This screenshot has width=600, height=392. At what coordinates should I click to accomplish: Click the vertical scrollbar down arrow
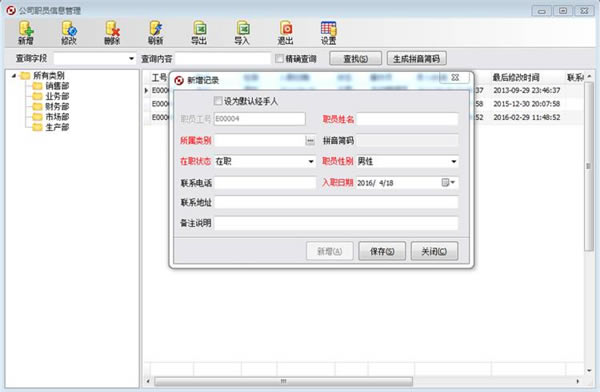589,371
